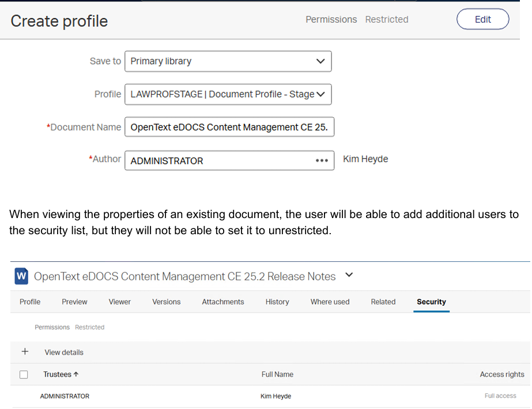Click into the Document Name field
532x409 pixels.
tap(229, 127)
